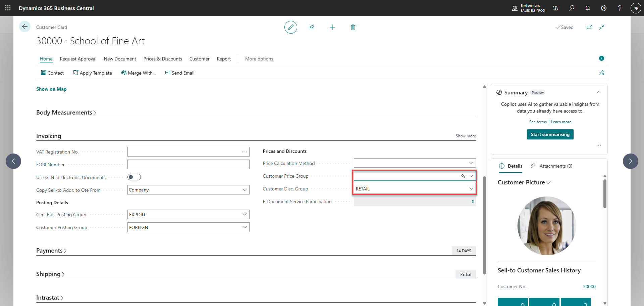
Task: Expand the Shipping section
Action: pos(50,274)
